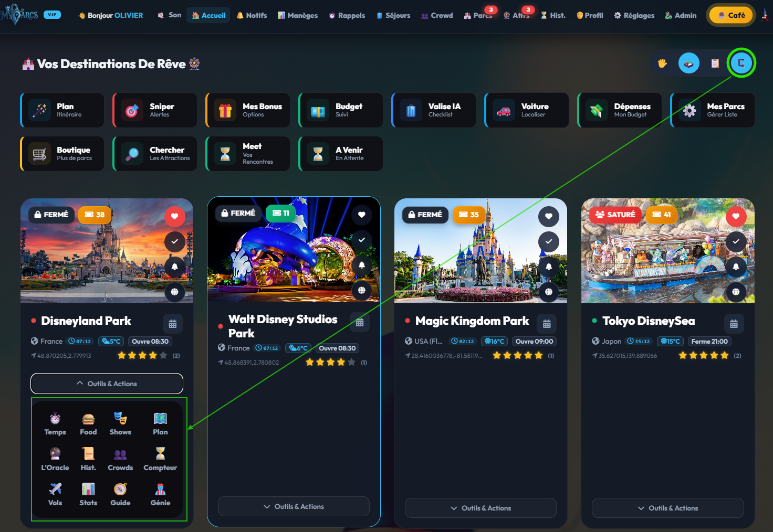Expand Outils & Actions for Tokyo DisneySea
773x532 pixels.
667,508
